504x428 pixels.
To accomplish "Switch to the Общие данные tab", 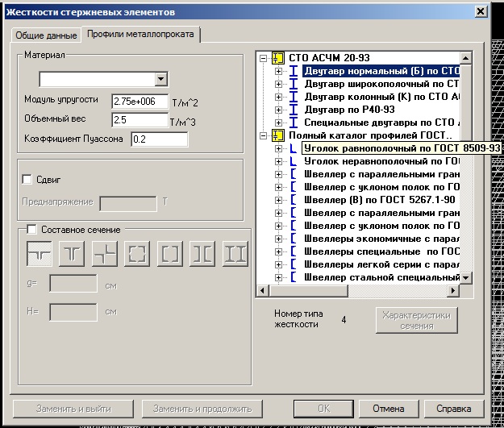I will tap(45, 35).
